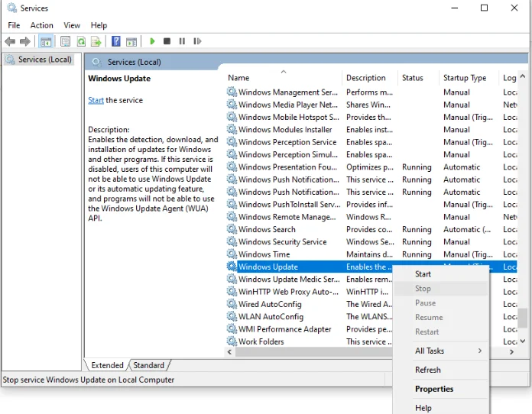Click gear icon of Windows Management Service row
This screenshot has height=414, width=532.
[x=232, y=92]
